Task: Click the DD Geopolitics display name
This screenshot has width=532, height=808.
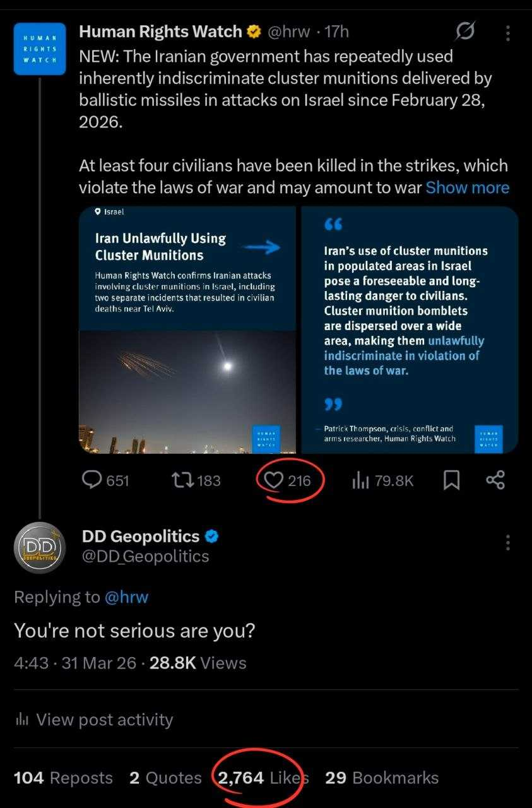Action: coord(141,537)
